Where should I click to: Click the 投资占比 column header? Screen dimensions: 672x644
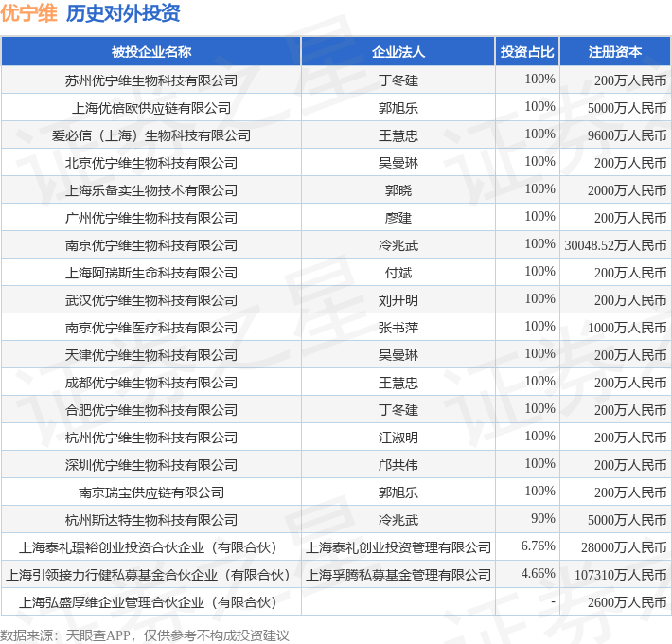coord(527,52)
